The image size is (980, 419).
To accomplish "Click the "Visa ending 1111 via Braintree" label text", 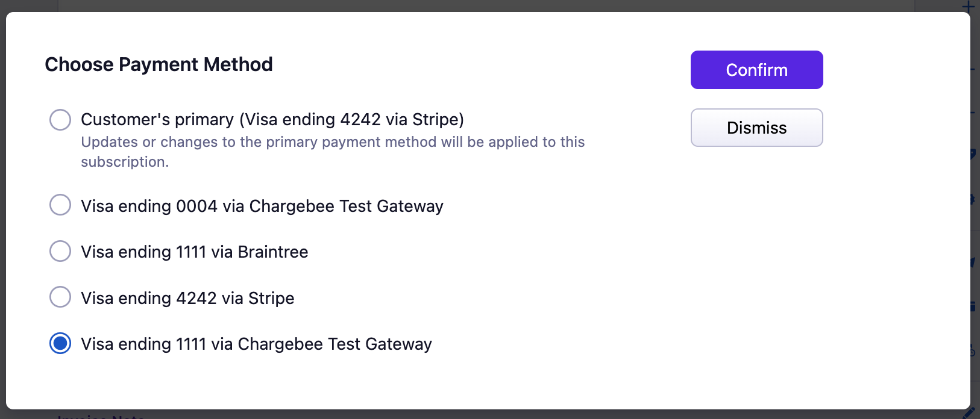I will click(x=195, y=252).
